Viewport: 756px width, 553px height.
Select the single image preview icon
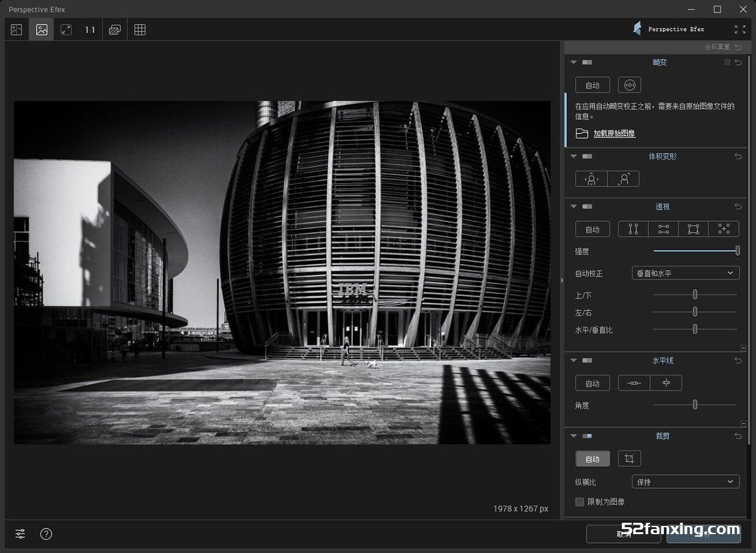click(42, 30)
